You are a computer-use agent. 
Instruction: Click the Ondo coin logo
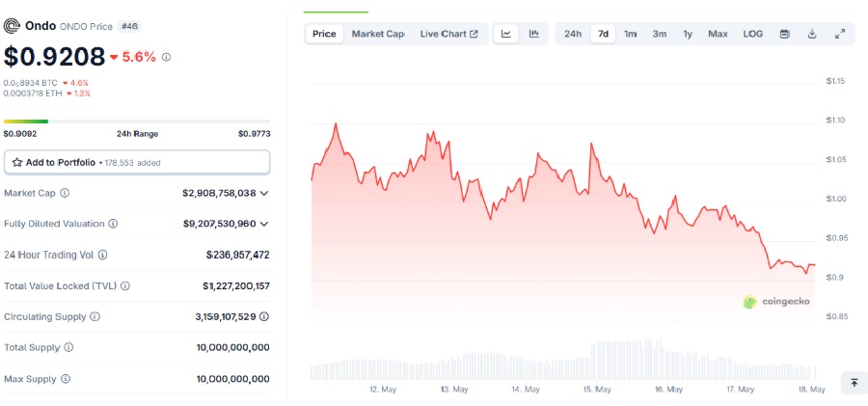click(12, 26)
